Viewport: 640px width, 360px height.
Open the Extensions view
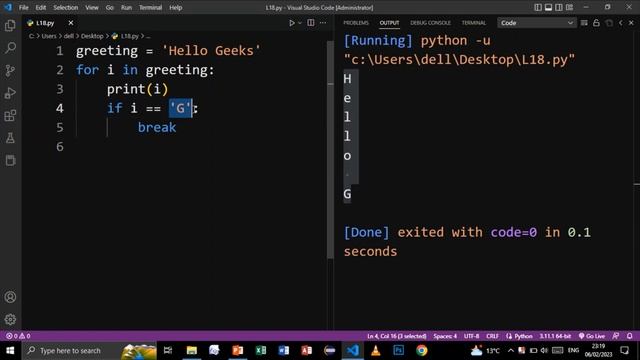pos(10,116)
